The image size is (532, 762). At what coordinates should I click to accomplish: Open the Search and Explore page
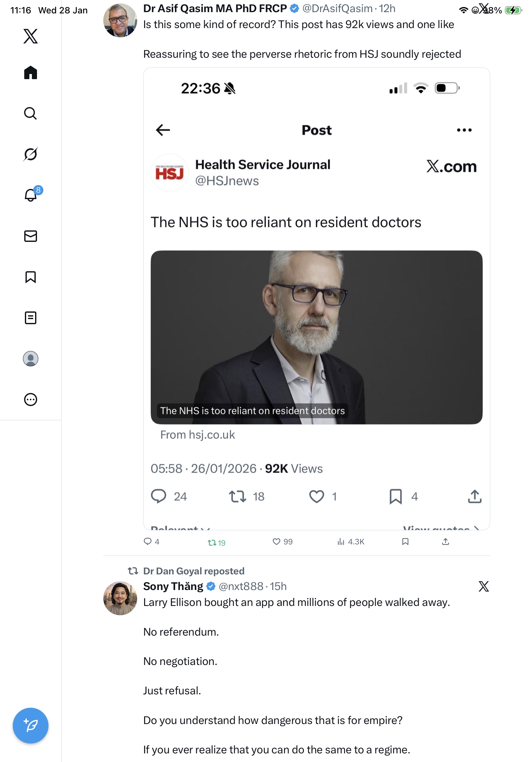tap(31, 114)
